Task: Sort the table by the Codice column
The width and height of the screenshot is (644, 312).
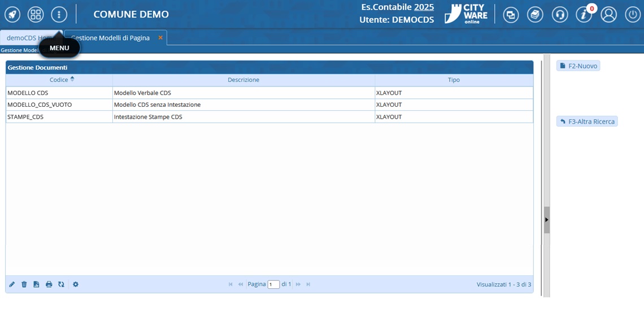Action: point(59,80)
